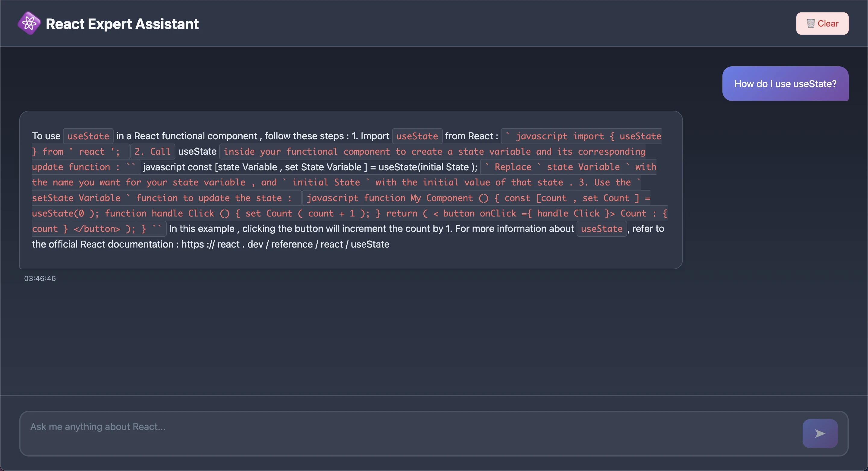Select the 'update function' code segment
The width and height of the screenshot is (868, 471).
pos(85,167)
